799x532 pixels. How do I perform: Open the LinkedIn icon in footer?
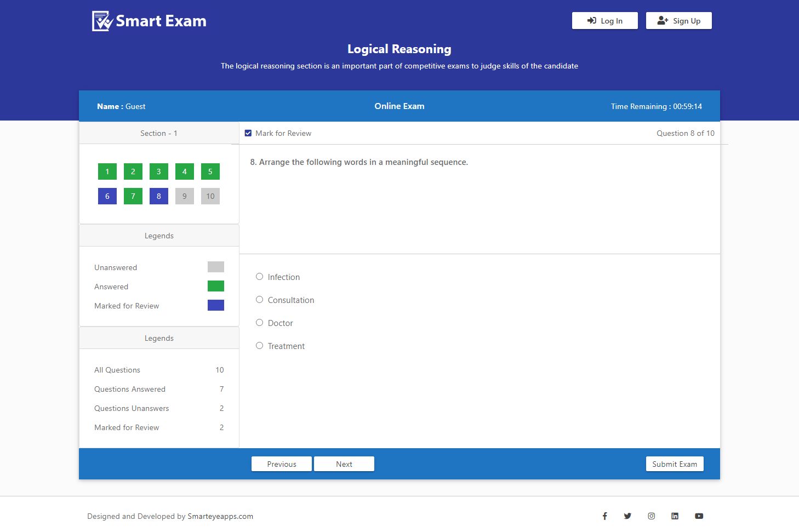675,516
